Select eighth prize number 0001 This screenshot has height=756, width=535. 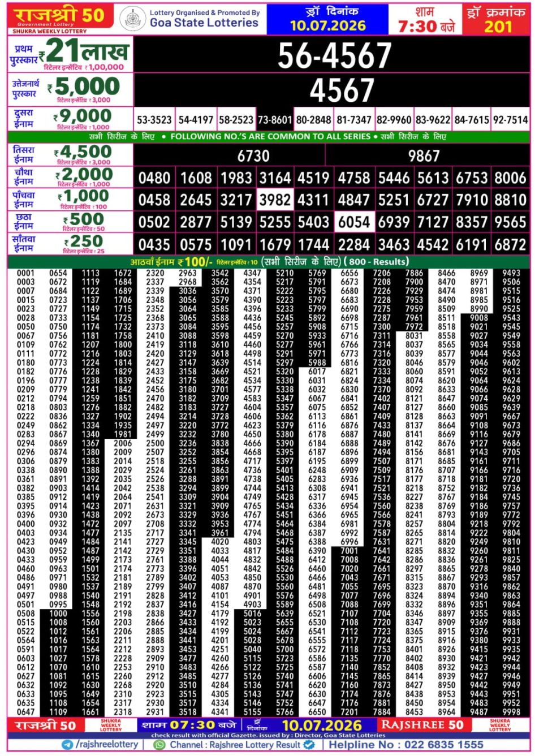pyautogui.click(x=25, y=273)
